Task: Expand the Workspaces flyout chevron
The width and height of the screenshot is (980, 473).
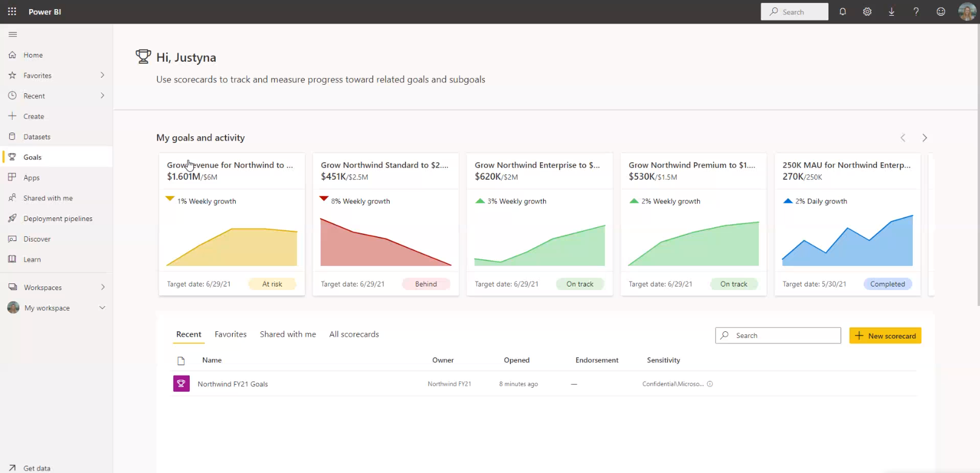Action: [102, 287]
